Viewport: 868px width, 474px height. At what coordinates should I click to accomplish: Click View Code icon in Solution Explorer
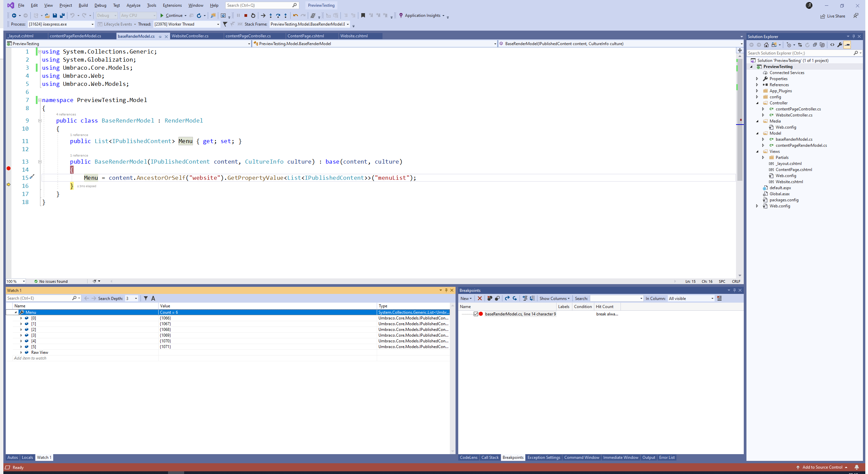(x=832, y=45)
